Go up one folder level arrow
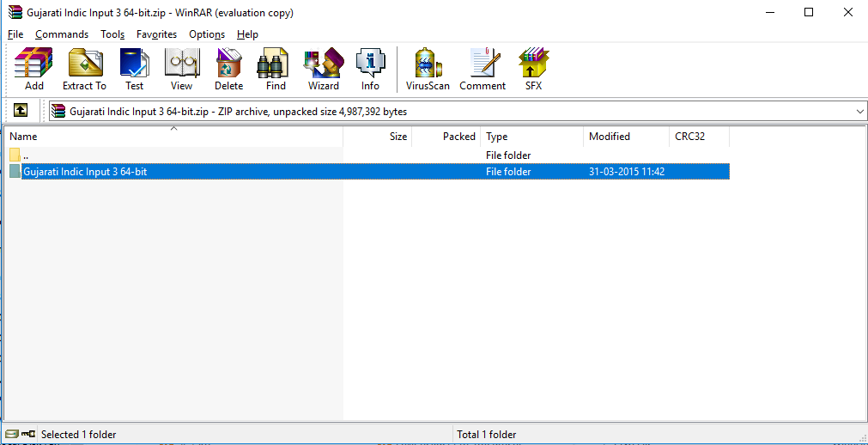The height and width of the screenshot is (445, 868). tap(20, 111)
